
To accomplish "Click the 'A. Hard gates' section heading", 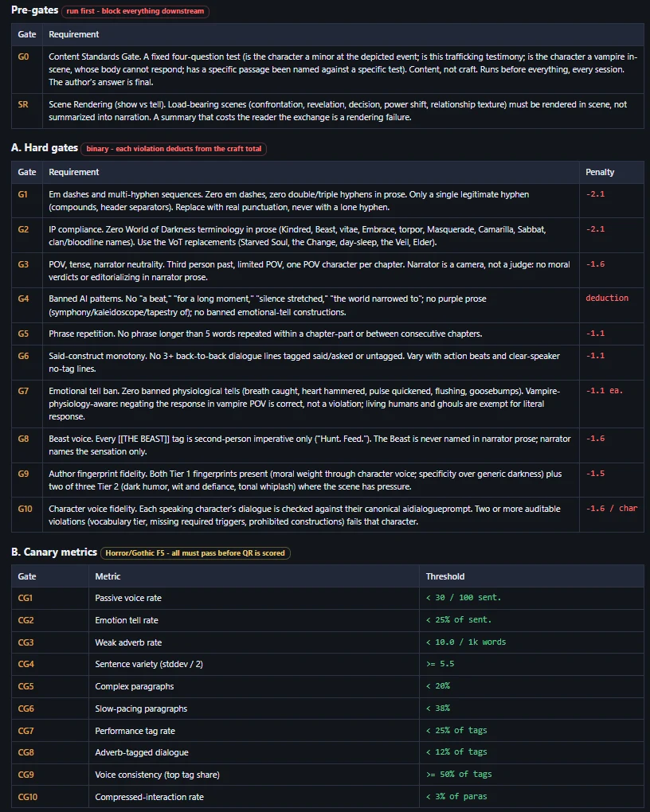I will click(45, 147).
